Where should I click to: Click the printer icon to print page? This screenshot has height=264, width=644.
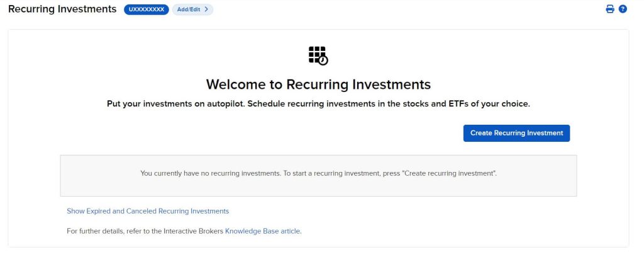pos(610,9)
